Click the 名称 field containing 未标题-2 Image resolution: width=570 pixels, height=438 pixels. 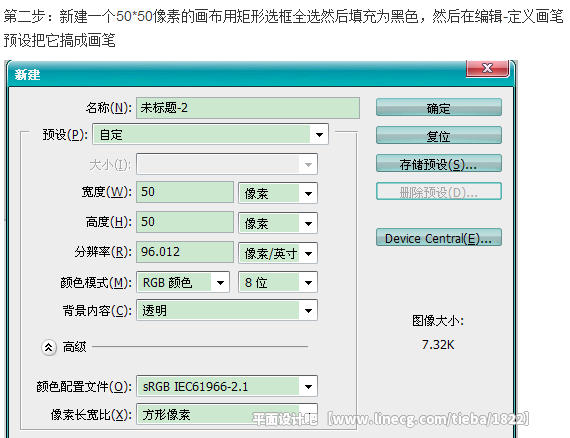click(x=248, y=108)
